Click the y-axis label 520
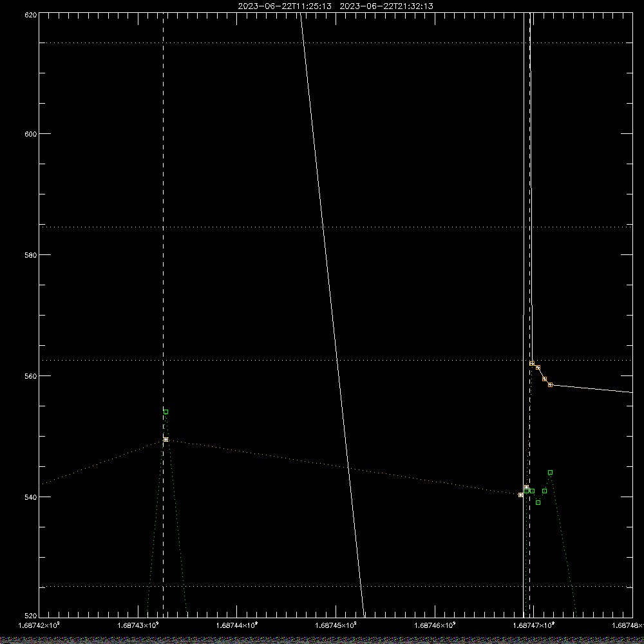The width and height of the screenshot is (644, 644). (31, 616)
